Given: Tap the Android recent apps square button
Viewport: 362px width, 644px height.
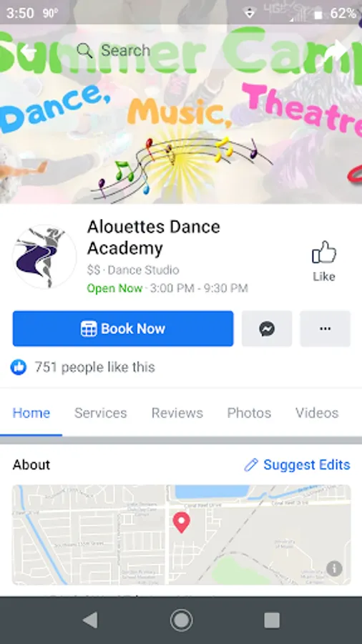Looking at the screenshot, I should point(272,620).
